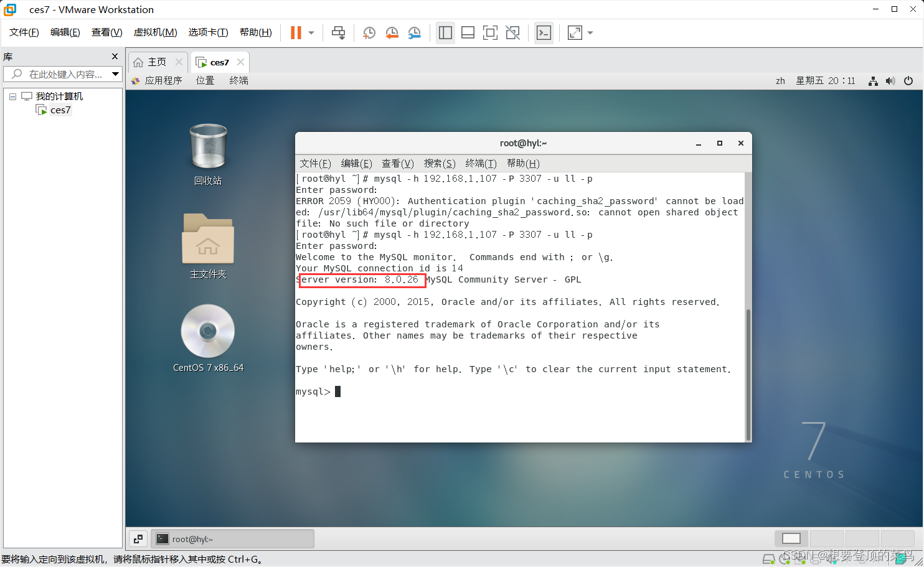Switch to the first workspace in pager
The image size is (924, 567).
pos(791,538)
